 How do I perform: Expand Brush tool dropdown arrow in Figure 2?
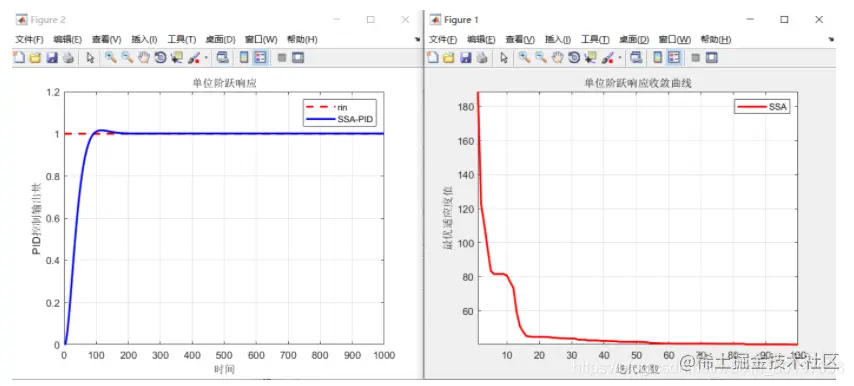tap(205, 58)
